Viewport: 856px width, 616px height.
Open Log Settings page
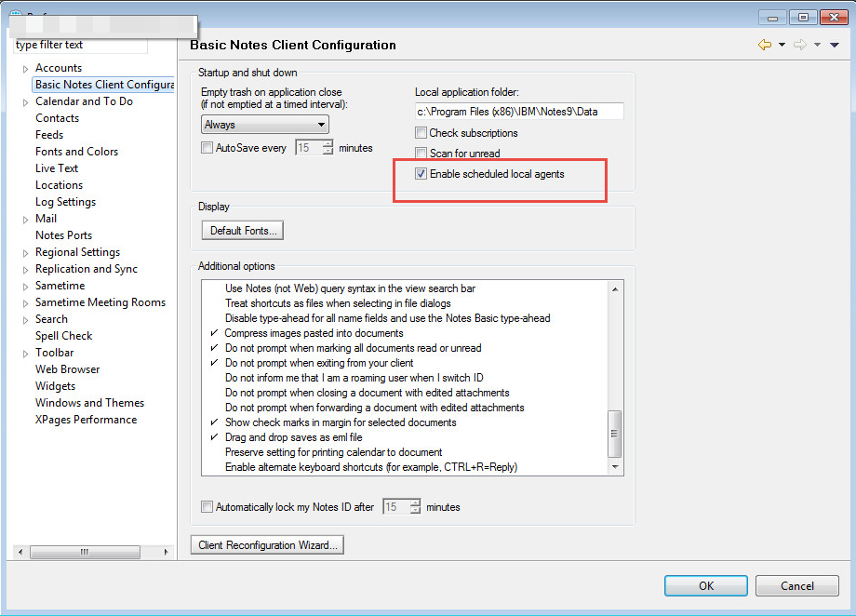[x=65, y=202]
